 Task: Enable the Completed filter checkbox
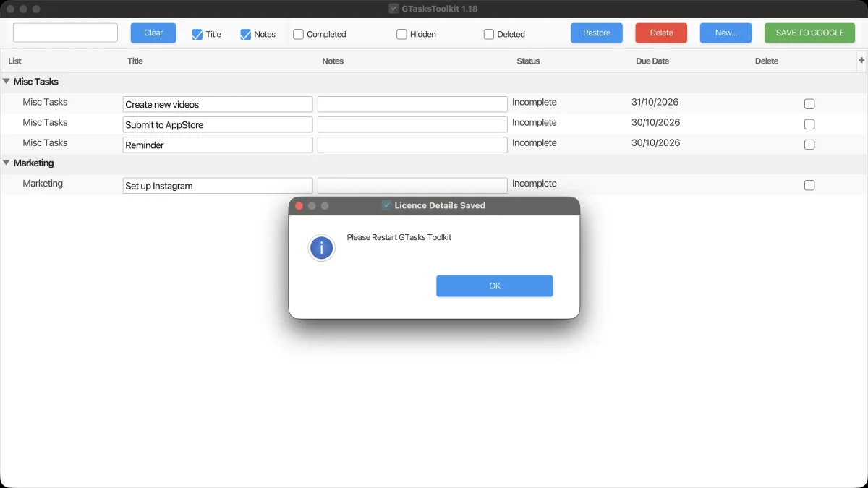298,34
